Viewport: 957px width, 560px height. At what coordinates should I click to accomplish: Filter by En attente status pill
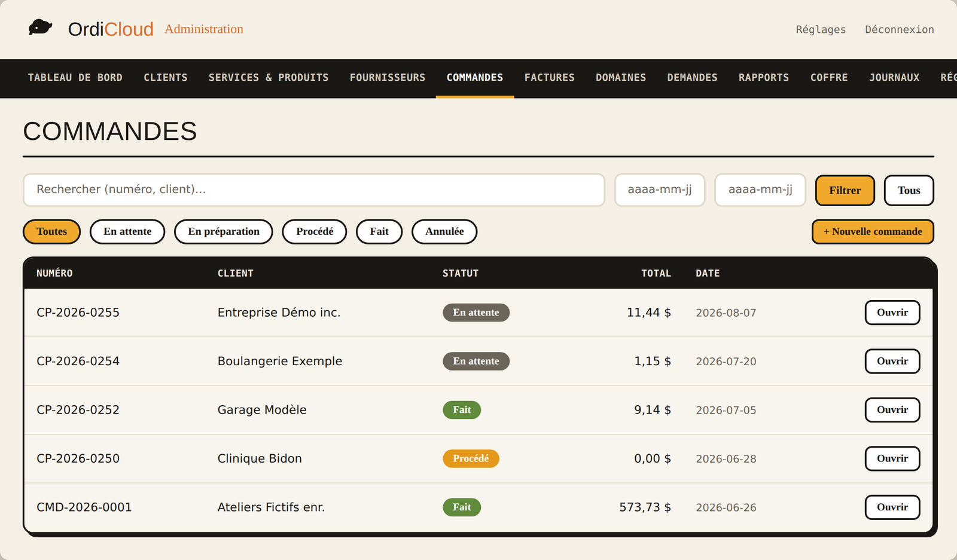click(127, 232)
